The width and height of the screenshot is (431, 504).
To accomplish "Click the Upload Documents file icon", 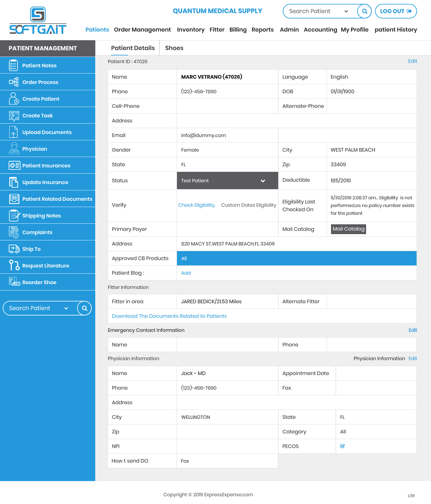I will coord(13,132).
